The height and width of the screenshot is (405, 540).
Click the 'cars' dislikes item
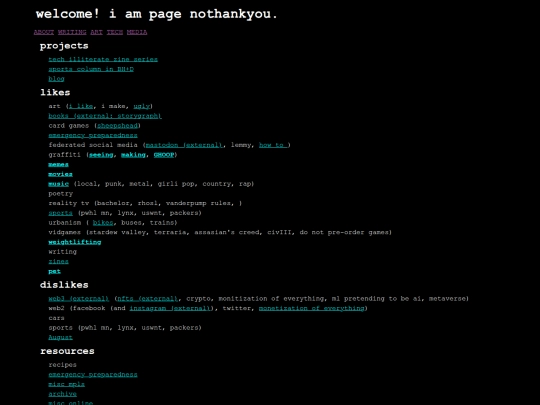pos(56,318)
